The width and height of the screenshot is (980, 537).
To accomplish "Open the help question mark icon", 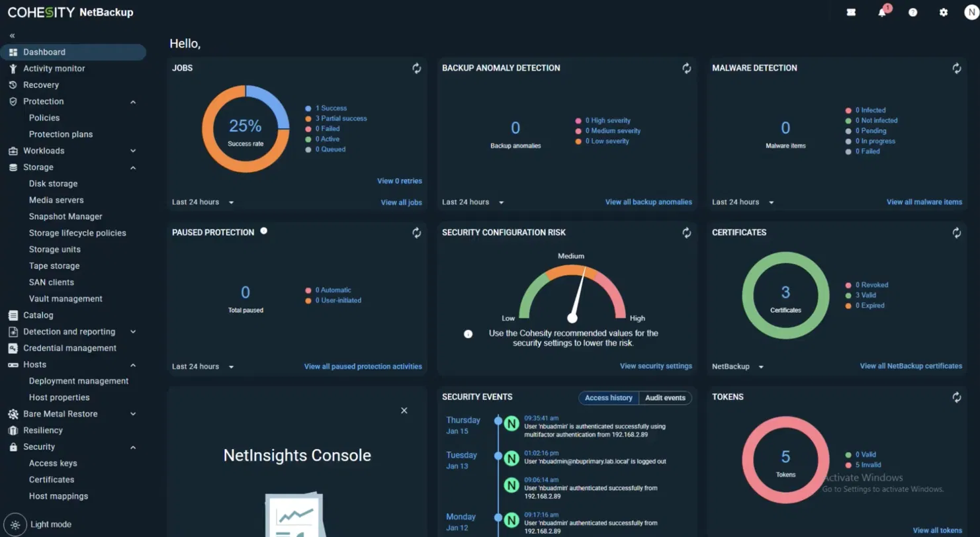I will coord(913,13).
